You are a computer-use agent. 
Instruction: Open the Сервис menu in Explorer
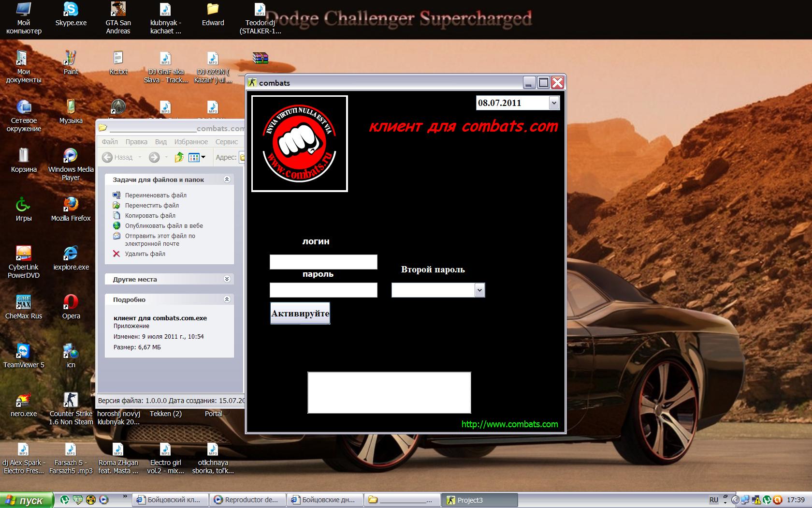(227, 142)
